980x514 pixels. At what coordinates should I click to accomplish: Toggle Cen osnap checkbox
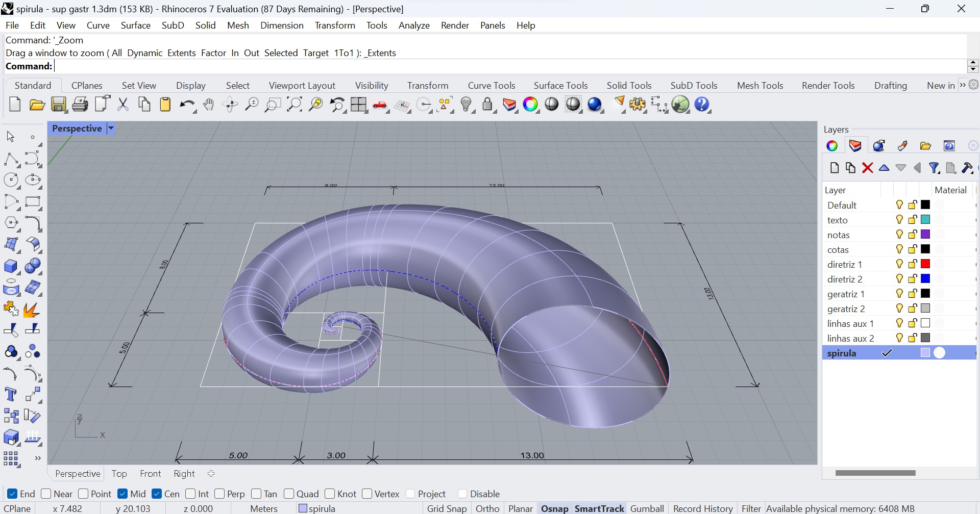157,494
